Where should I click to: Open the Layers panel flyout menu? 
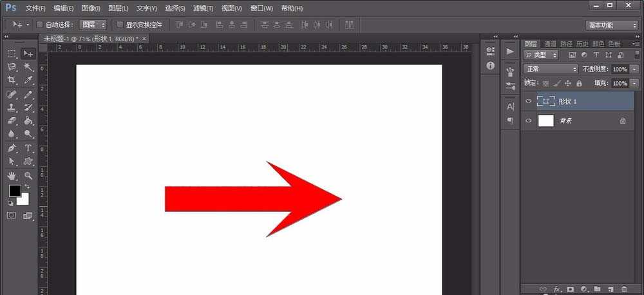point(637,44)
